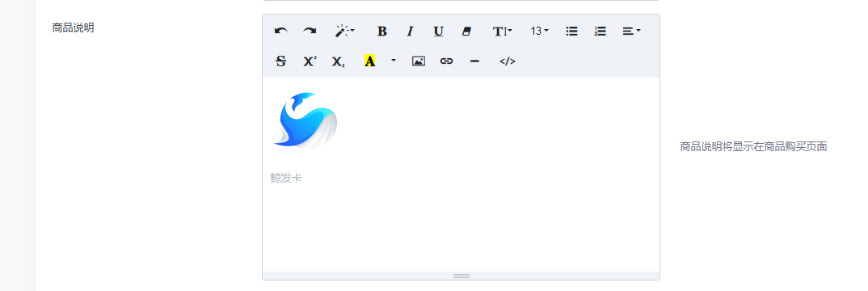Image resolution: width=868 pixels, height=291 pixels.
Task: Apply subscript formatting
Action: [339, 61]
